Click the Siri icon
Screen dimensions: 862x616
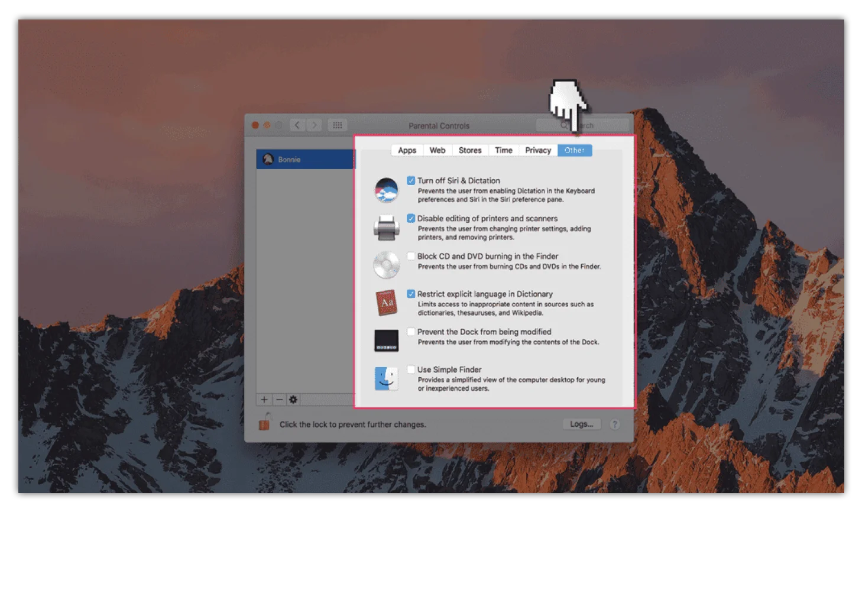coord(386,190)
